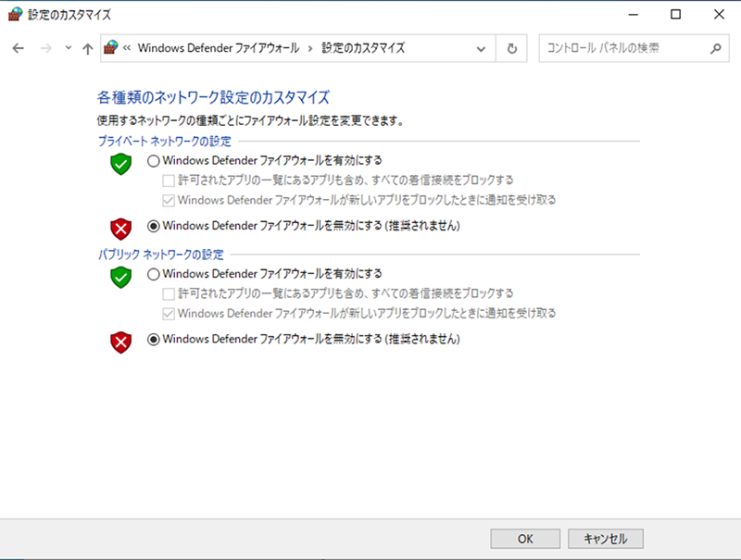Close the 設定のカスタマイズ window
This screenshot has height=560, width=741.
tap(719, 15)
